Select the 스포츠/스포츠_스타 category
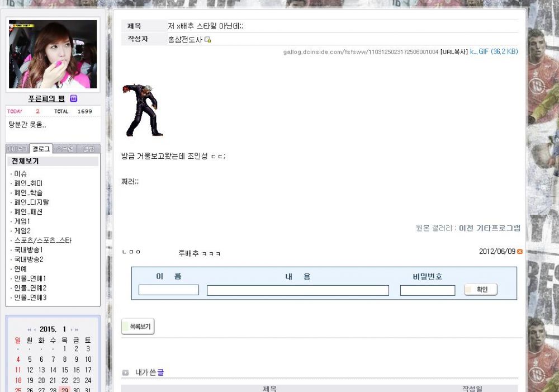 [x=43, y=240]
